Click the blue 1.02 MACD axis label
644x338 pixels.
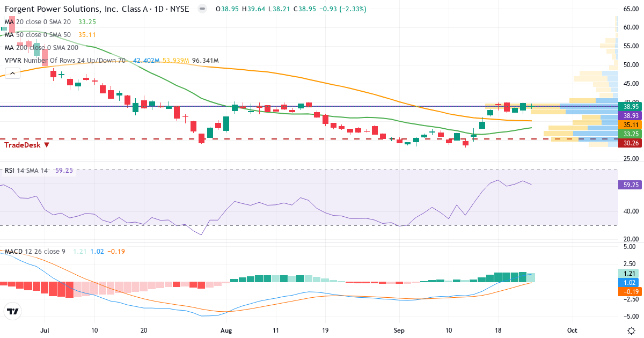[628, 282]
